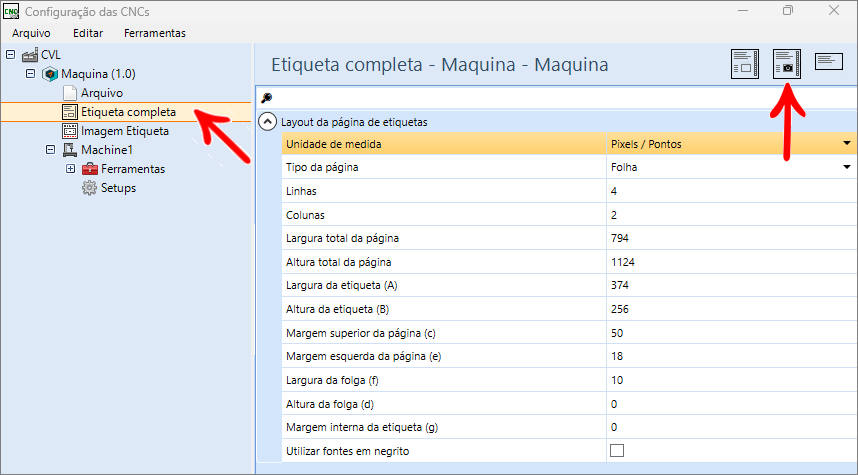
Task: Click the search key icon in filter bar
Action: point(266,98)
